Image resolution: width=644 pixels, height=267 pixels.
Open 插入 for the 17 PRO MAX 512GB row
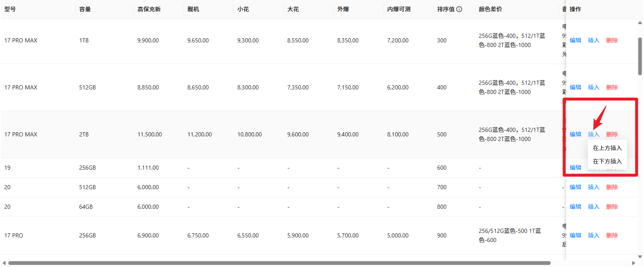click(594, 87)
